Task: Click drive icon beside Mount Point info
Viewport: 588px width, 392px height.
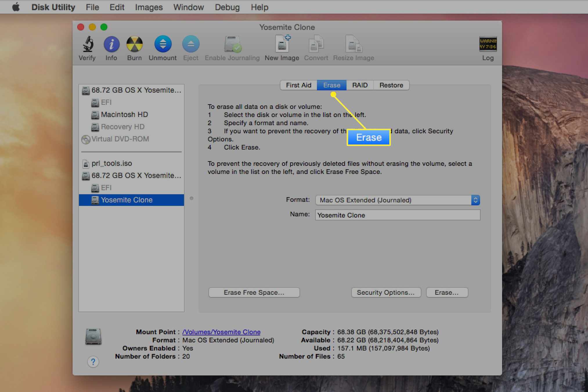Action: [x=93, y=337]
